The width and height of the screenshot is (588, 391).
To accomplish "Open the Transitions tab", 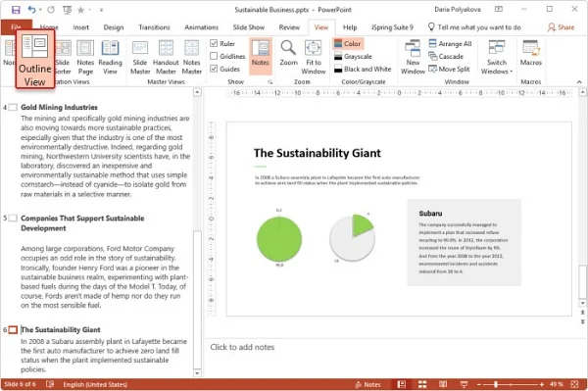I will [154, 27].
